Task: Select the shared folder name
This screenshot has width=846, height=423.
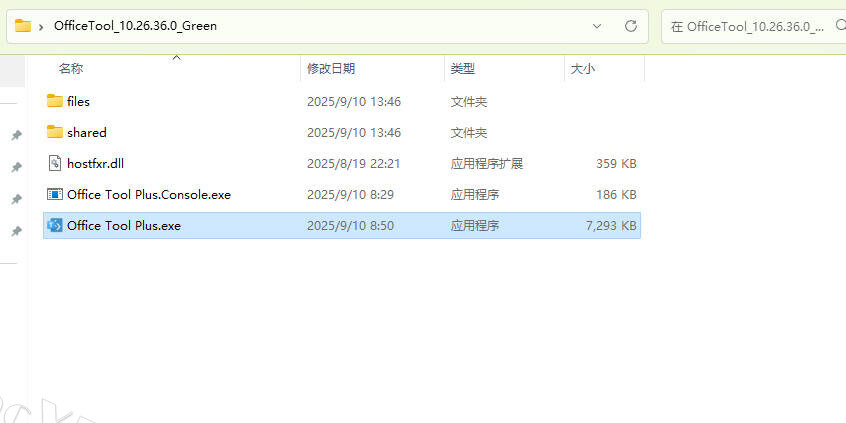Action: coord(87,133)
